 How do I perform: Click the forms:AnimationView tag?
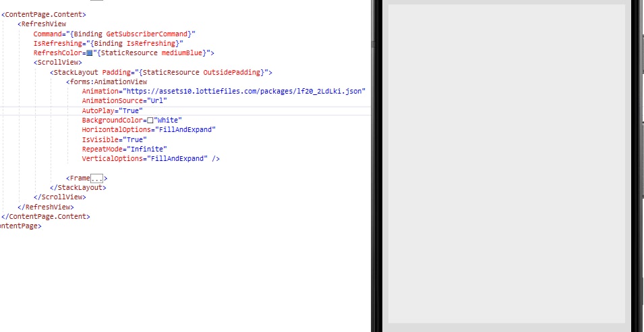point(107,81)
